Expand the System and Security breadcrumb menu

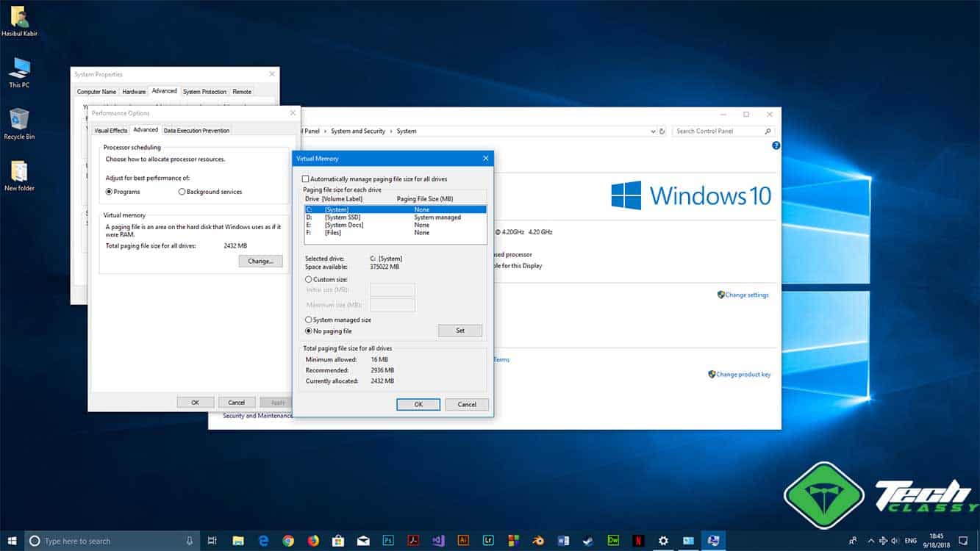pos(390,131)
